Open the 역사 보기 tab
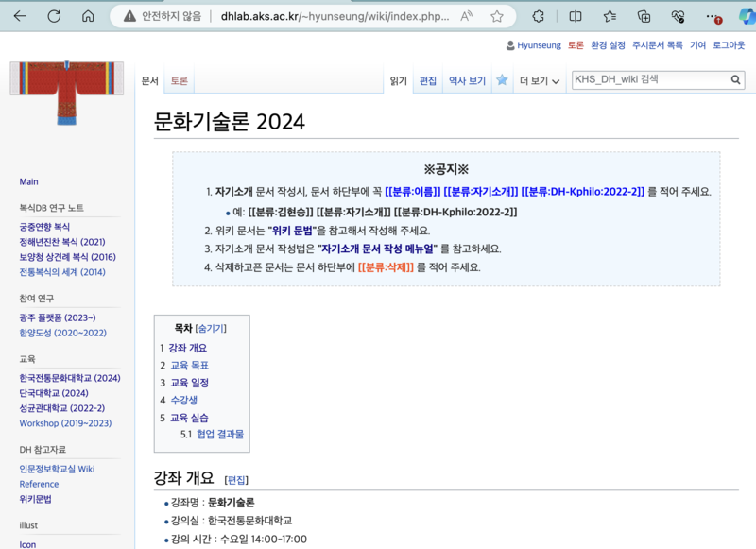The width and height of the screenshot is (756, 549). pos(465,80)
